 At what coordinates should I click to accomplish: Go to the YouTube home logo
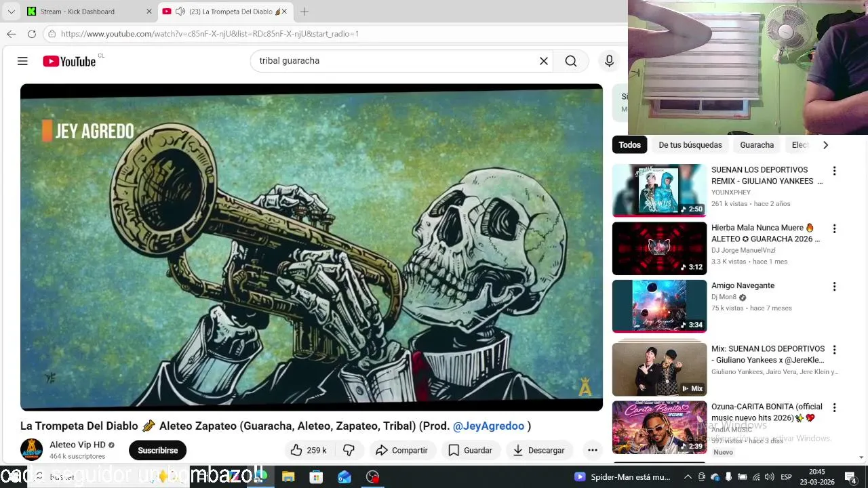tap(69, 61)
